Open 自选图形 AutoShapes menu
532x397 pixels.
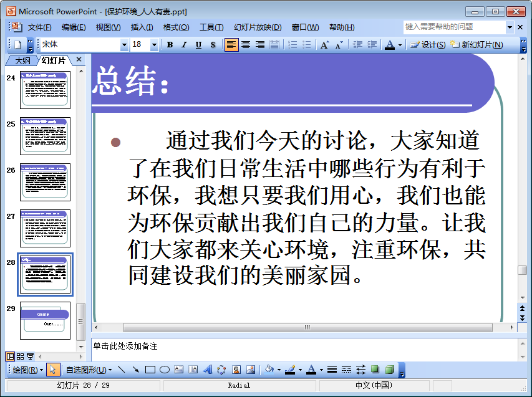89,370
